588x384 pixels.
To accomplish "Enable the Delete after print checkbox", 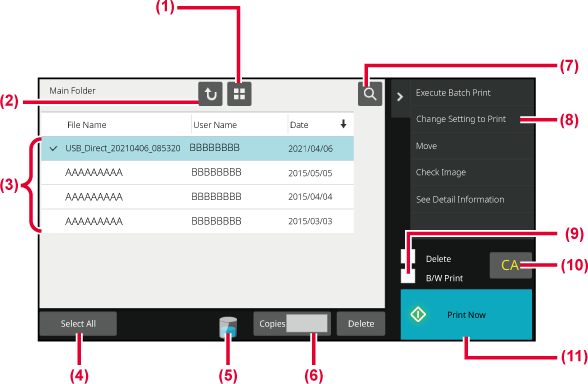I will pos(408,257).
